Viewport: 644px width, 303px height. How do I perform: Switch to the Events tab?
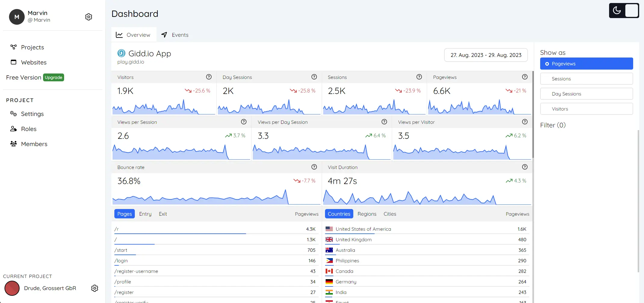(x=175, y=35)
